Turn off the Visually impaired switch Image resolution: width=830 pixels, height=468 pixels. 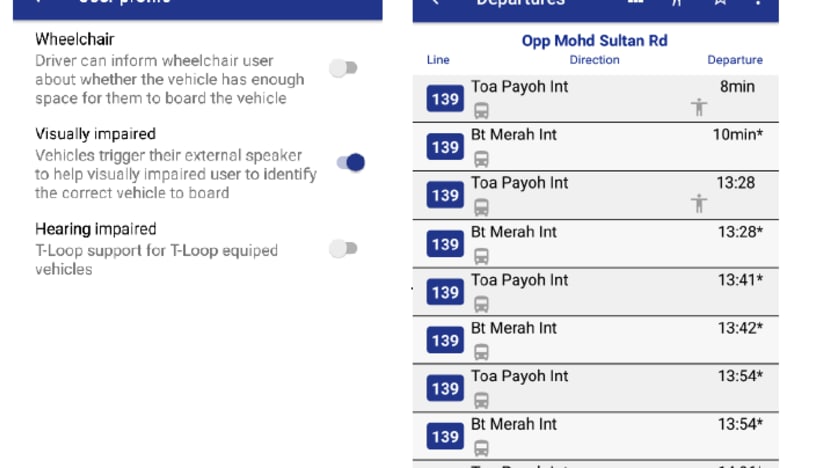[351, 162]
